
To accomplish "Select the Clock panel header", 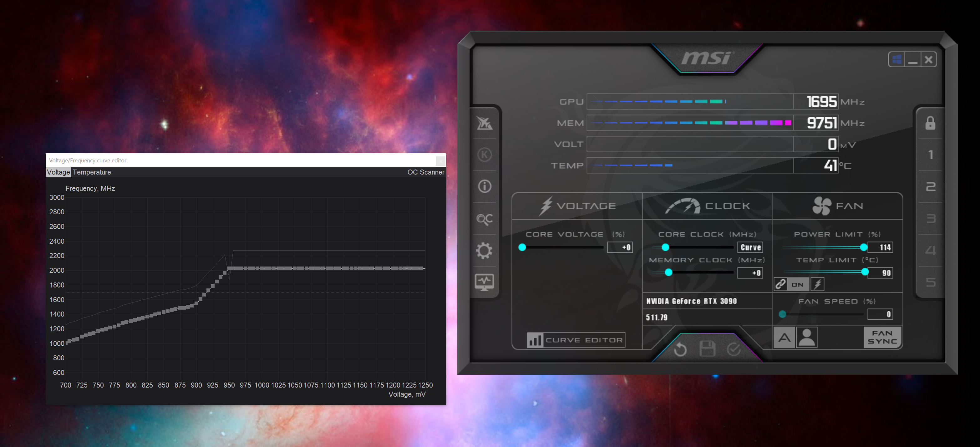I will click(707, 206).
